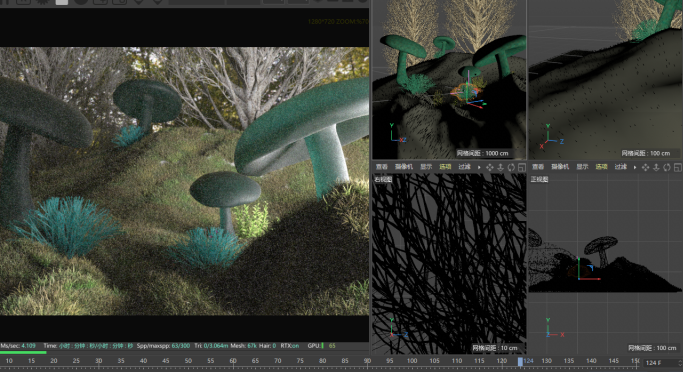Click the Hair: 0 status readout

pos(267,346)
